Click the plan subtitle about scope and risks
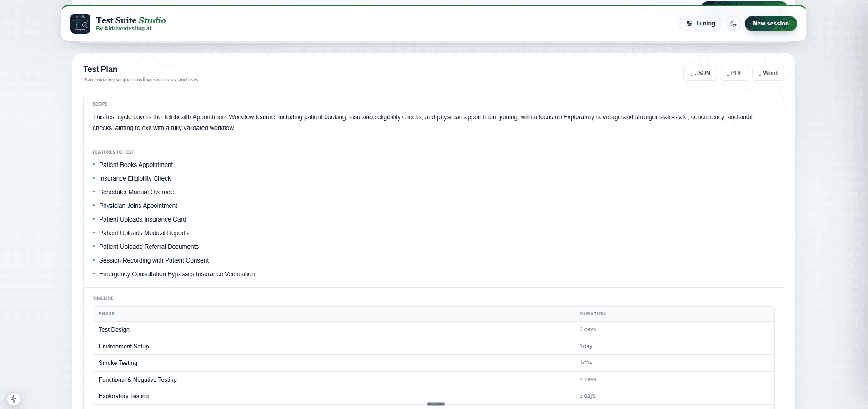Image resolution: width=868 pixels, height=409 pixels. pos(141,80)
